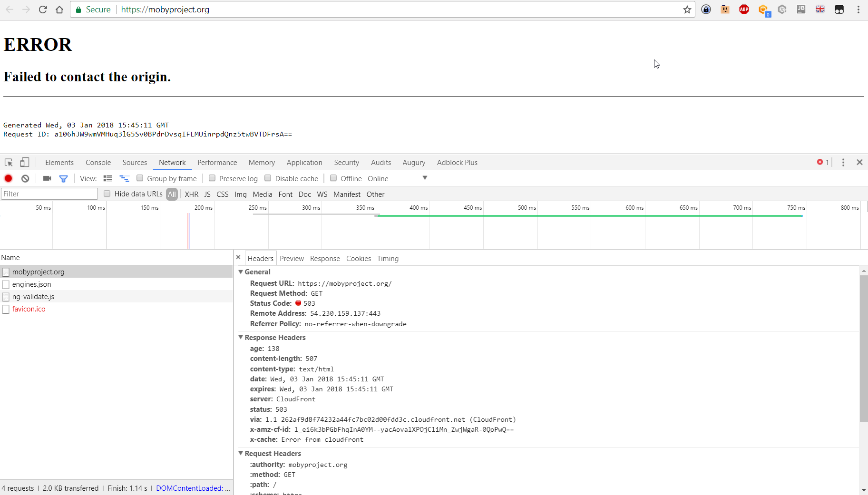
Task: Tick the Disable cache checkbox
Action: tap(268, 178)
